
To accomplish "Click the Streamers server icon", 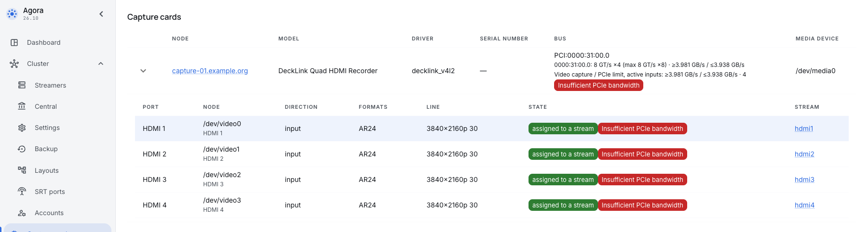I will click(x=22, y=85).
